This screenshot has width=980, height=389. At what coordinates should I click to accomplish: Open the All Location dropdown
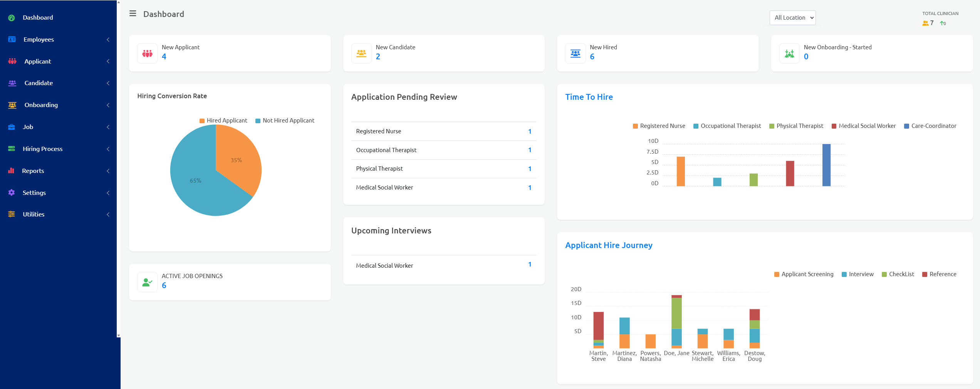792,17
